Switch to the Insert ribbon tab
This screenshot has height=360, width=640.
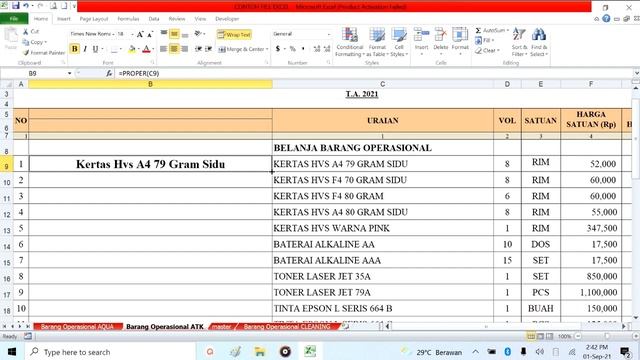pyautogui.click(x=64, y=19)
